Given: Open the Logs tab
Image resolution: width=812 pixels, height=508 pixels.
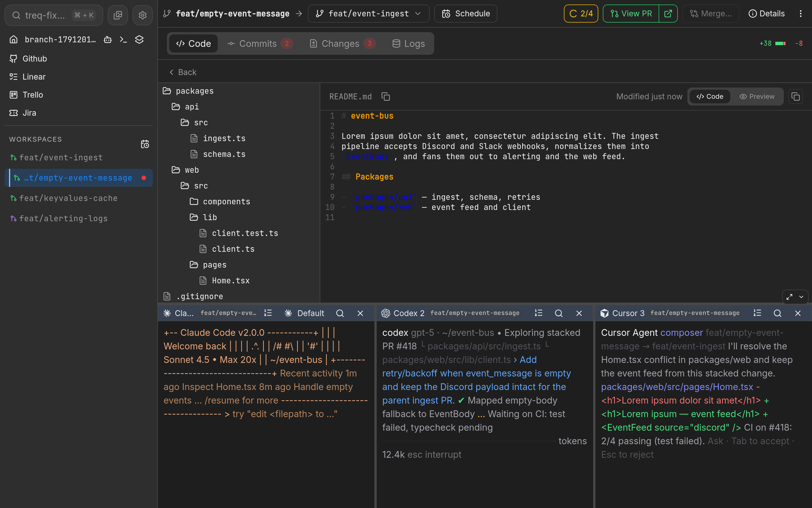Looking at the screenshot, I should click(409, 44).
